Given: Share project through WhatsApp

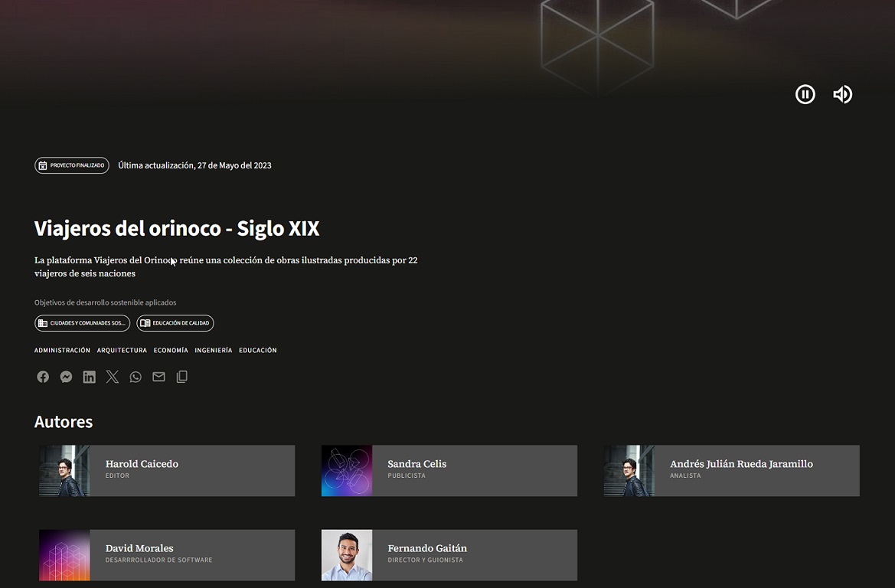Looking at the screenshot, I should coord(136,377).
